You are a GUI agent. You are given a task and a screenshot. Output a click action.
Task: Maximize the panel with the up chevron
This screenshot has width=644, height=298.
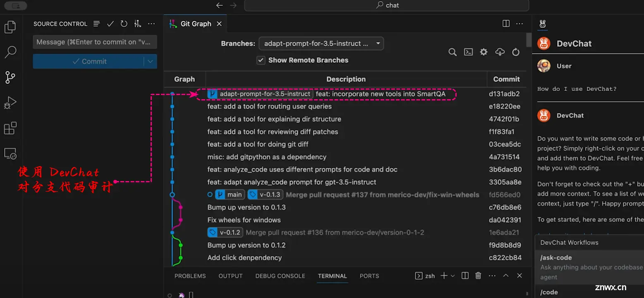pos(505,276)
